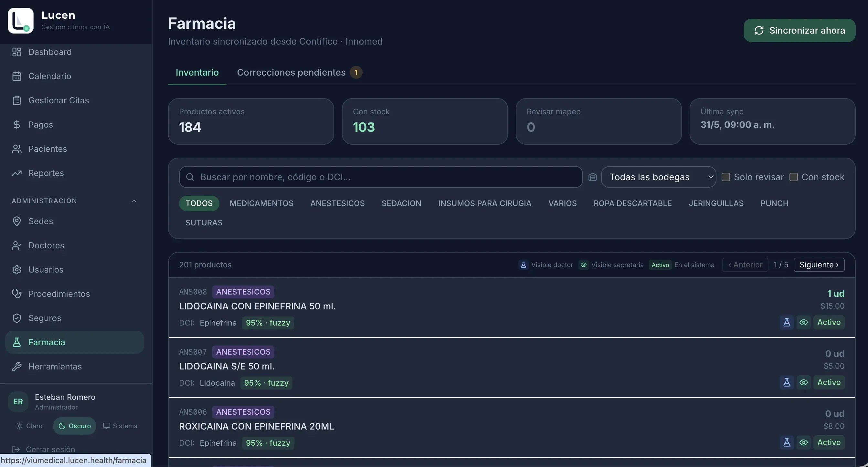Click the ANS007 product code
The width and height of the screenshot is (868, 467).
pos(193,352)
